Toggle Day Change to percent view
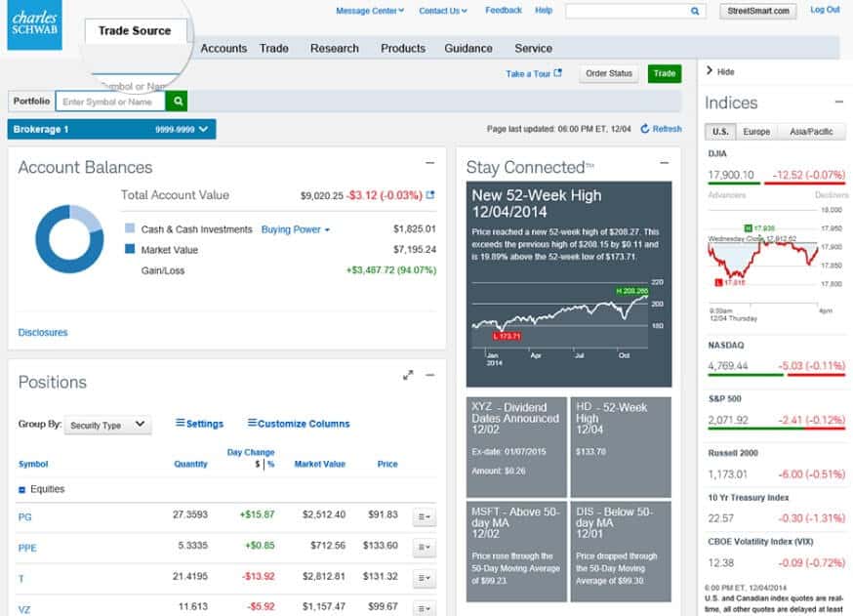 [271, 464]
